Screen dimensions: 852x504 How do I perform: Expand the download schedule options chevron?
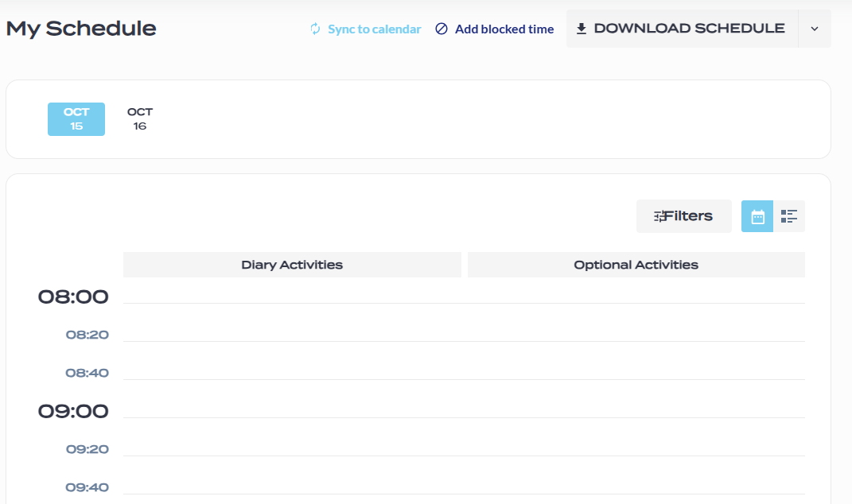tap(814, 29)
